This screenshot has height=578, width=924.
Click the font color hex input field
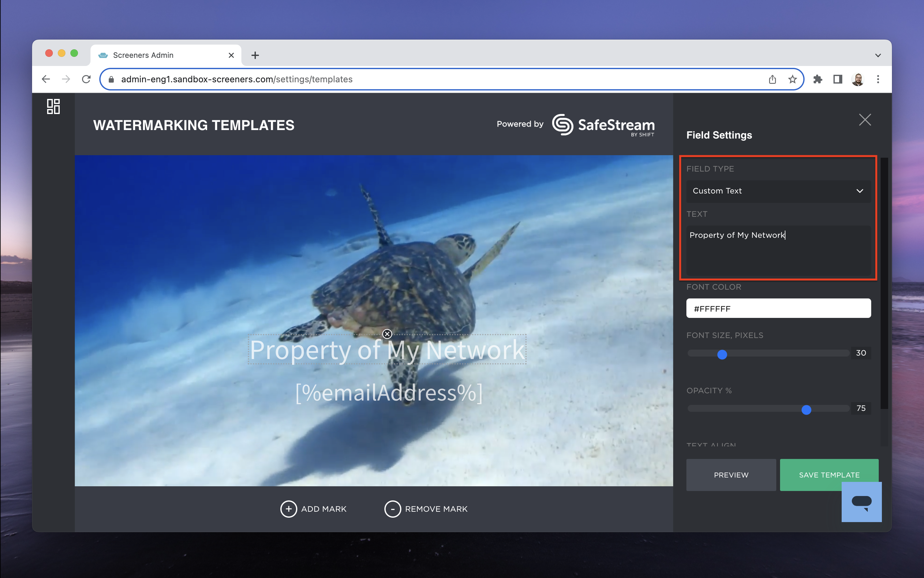[x=778, y=308]
